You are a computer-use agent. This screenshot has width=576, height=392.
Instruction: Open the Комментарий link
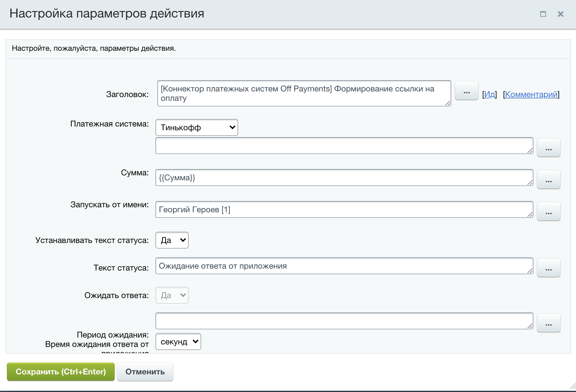point(531,94)
